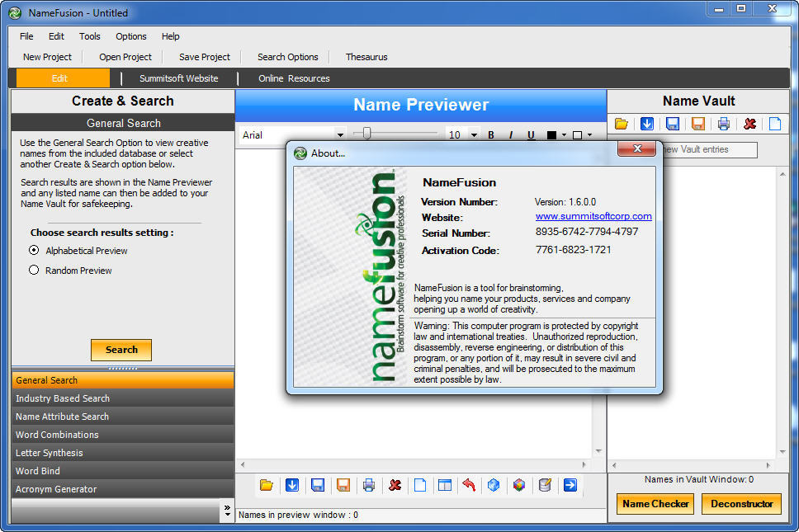The height and width of the screenshot is (532, 799).
Task: Open the white background color dropdown arrow
Action: click(589, 135)
